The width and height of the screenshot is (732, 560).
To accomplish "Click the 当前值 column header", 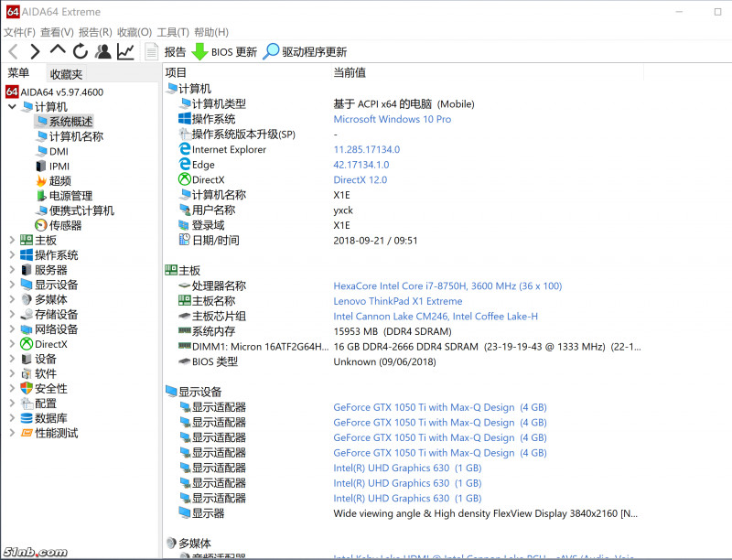I will pos(350,73).
